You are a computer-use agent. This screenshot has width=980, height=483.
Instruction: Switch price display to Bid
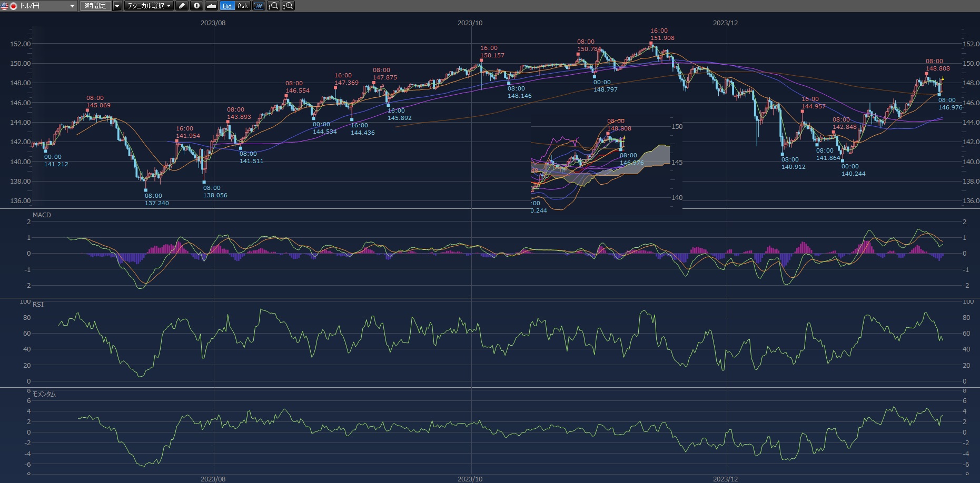pyautogui.click(x=227, y=6)
